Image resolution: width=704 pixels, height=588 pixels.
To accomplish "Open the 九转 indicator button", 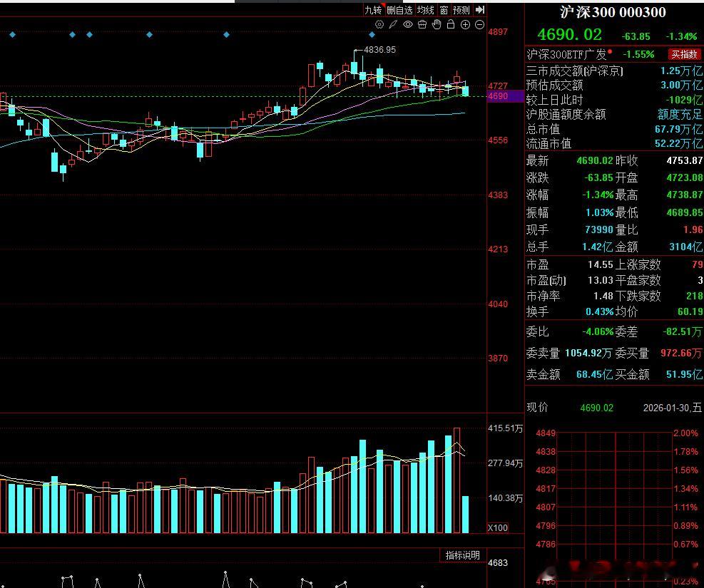I will click(373, 10).
